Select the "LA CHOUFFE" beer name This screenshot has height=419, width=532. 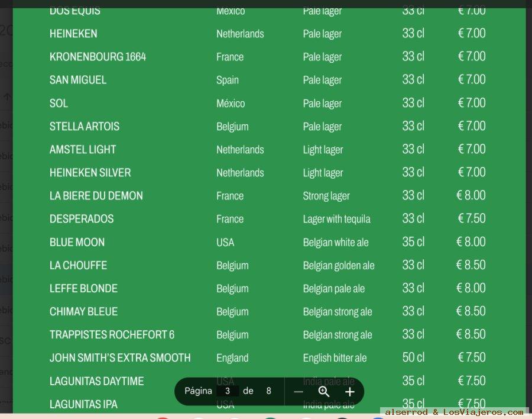(x=79, y=265)
